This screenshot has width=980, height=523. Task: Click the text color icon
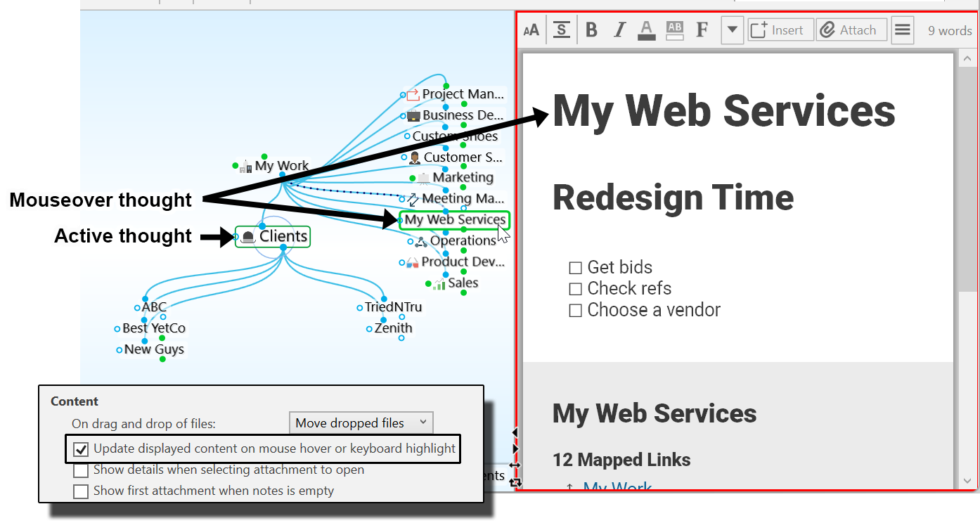647,30
